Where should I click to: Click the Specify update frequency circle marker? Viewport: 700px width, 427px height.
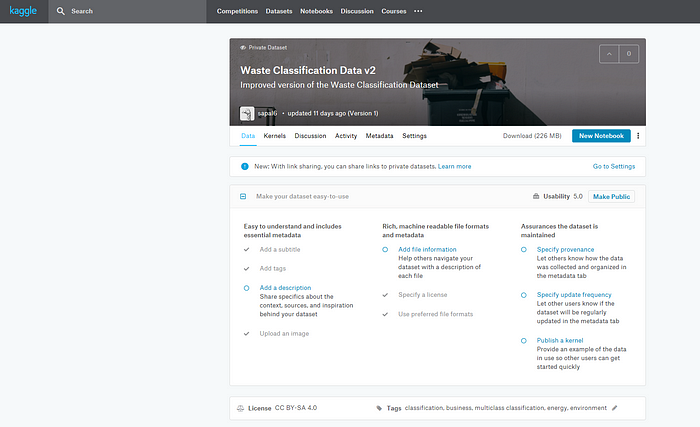(524, 295)
